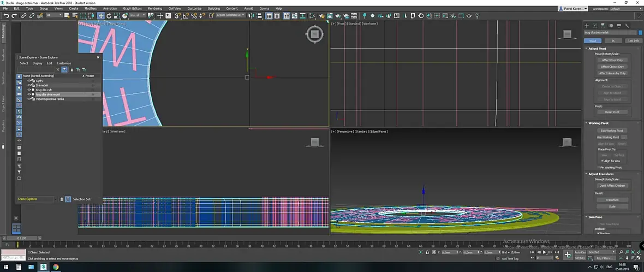The height and width of the screenshot is (272, 644).
Task: Open Chrome from the Windows taskbar
Action: (x=56, y=267)
